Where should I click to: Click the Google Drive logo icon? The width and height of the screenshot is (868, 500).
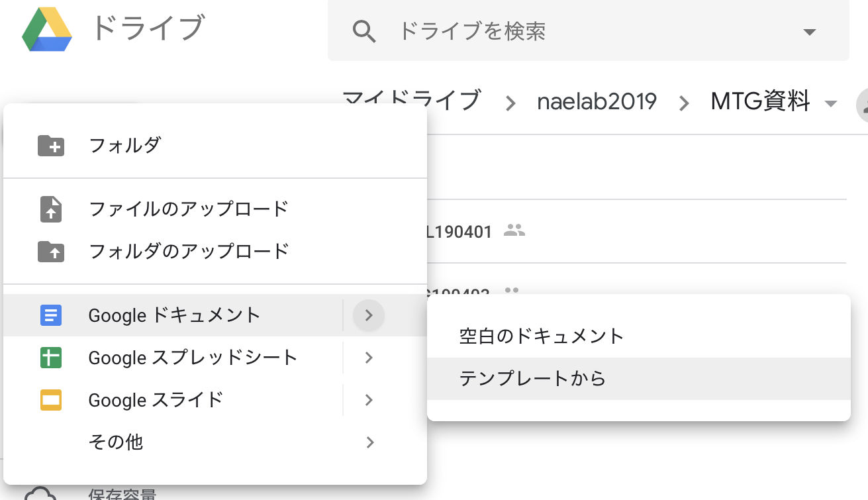(46, 31)
